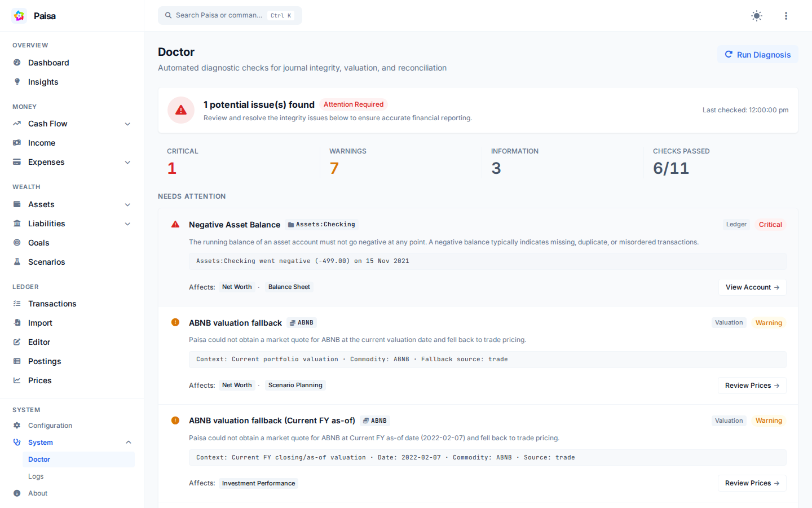Click the red critical triangle beside Negative Asset Balance
Viewport: 812px width, 508px height.
175,225
